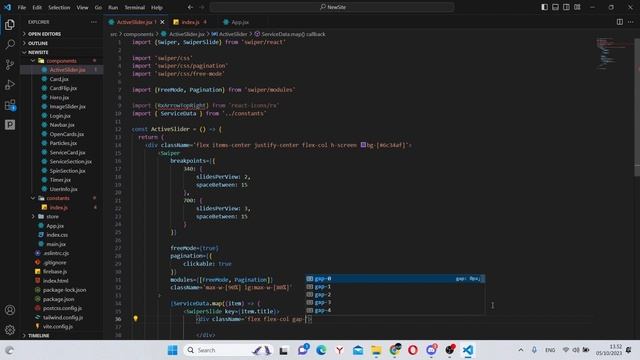Open Microsoft Edge from taskbar

[321, 350]
